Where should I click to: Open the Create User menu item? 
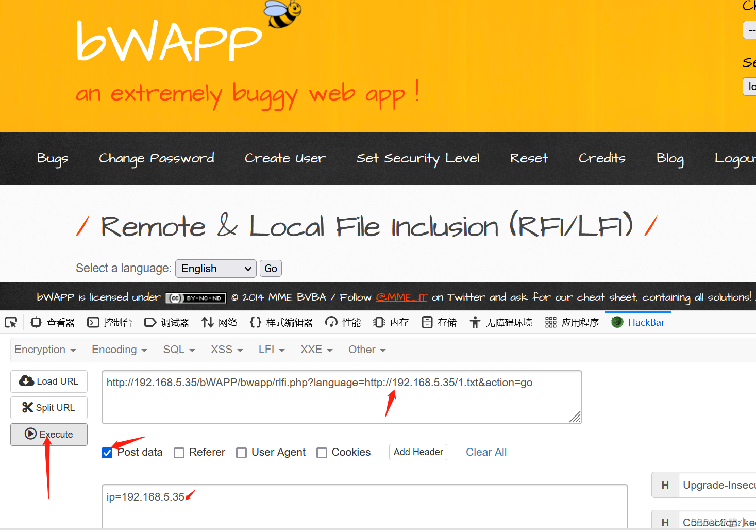(x=285, y=159)
